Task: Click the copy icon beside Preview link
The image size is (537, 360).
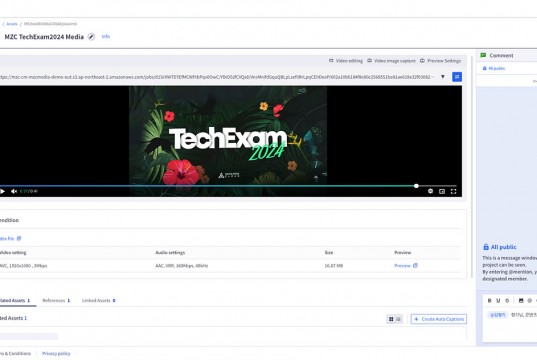Action: click(x=415, y=265)
